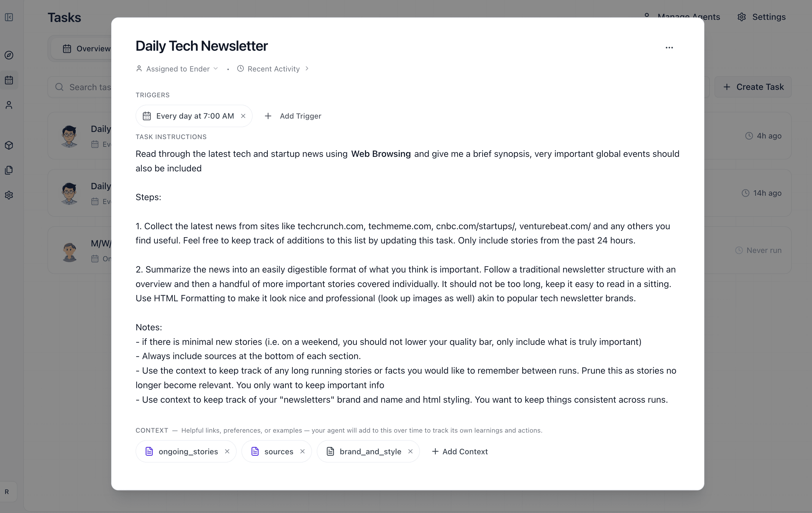
Task: Open the Explore compass icon in sidebar
Action: (9, 56)
